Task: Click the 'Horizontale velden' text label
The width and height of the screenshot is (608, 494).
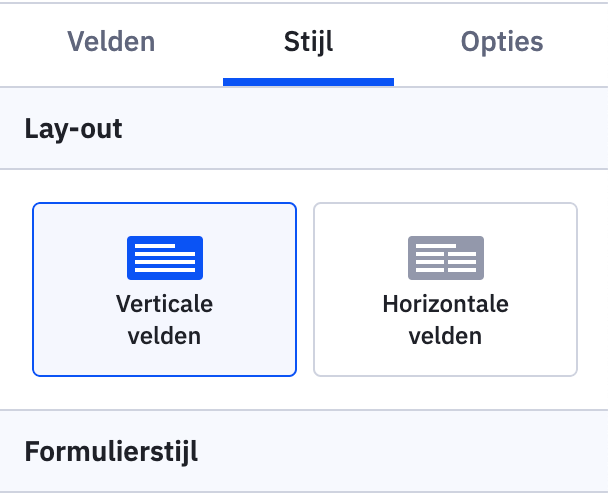Action: 445,320
